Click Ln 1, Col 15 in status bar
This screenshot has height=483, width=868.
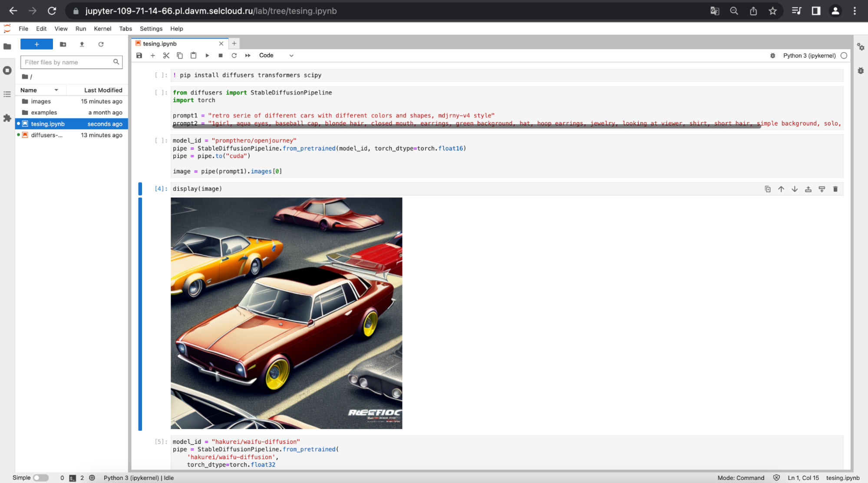click(803, 478)
